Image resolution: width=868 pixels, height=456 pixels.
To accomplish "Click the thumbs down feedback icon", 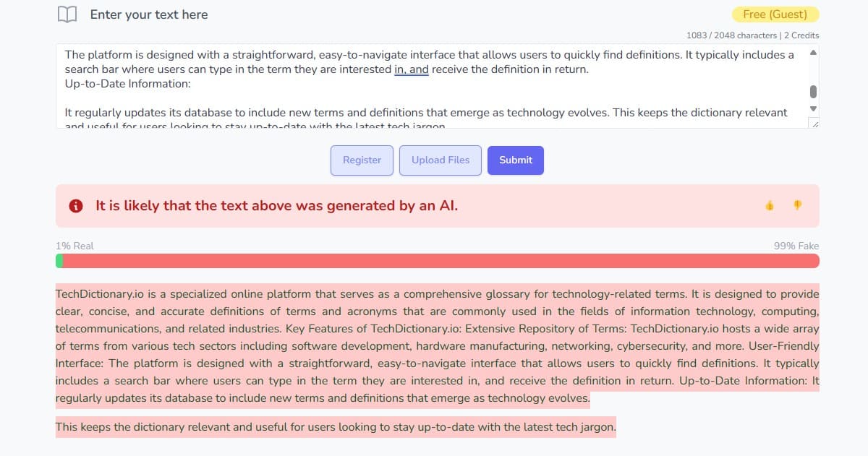I will (797, 206).
